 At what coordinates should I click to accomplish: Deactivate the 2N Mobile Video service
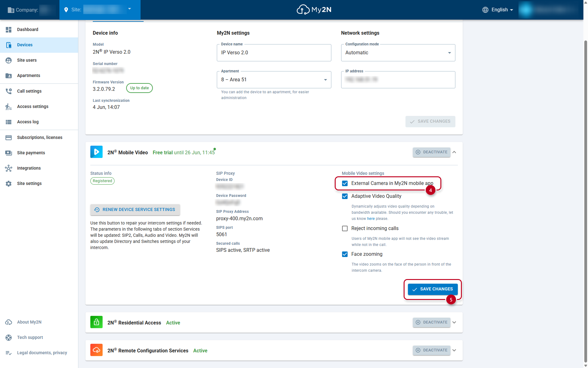(432, 152)
